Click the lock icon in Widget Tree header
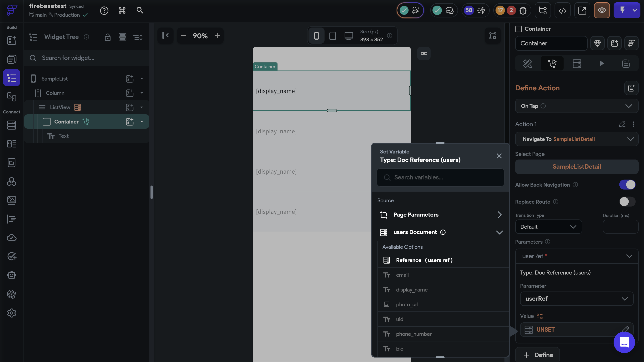This screenshot has width=644, height=362. point(108,37)
